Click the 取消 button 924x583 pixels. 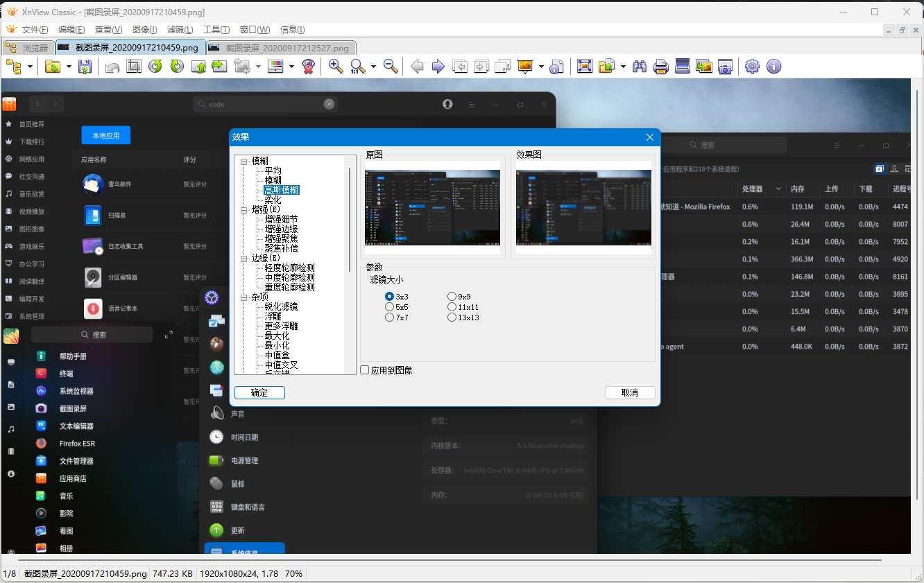tap(630, 392)
